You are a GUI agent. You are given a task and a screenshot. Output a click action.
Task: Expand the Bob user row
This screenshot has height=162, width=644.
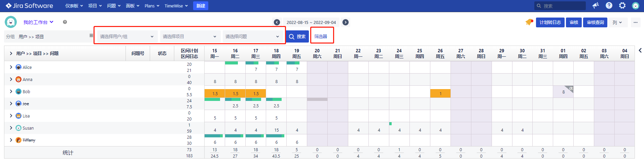pos(11,91)
